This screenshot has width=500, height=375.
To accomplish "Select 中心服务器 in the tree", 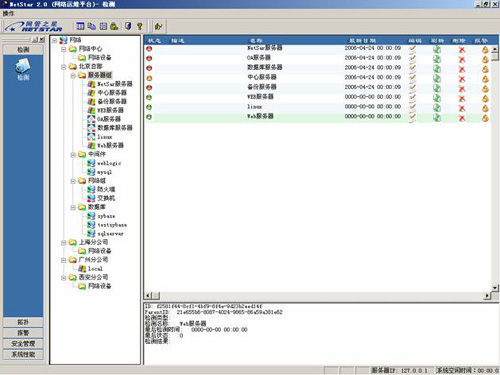I will pyautogui.click(x=112, y=93).
